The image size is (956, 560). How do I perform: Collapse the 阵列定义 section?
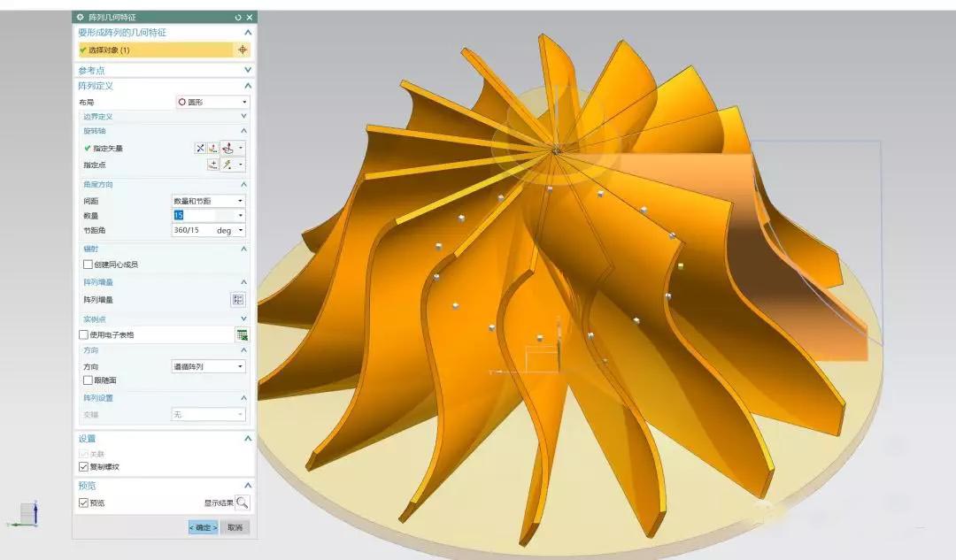click(248, 86)
